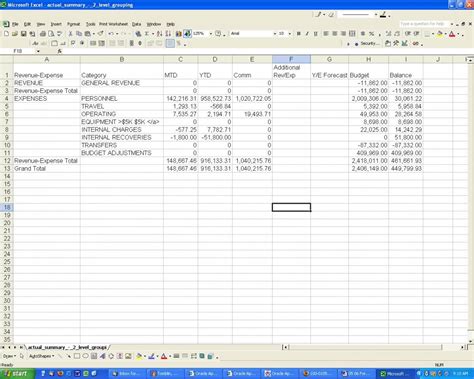The image size is (474, 379).
Task: Click the Fill Color paint bucket swatch
Action: click(x=440, y=34)
